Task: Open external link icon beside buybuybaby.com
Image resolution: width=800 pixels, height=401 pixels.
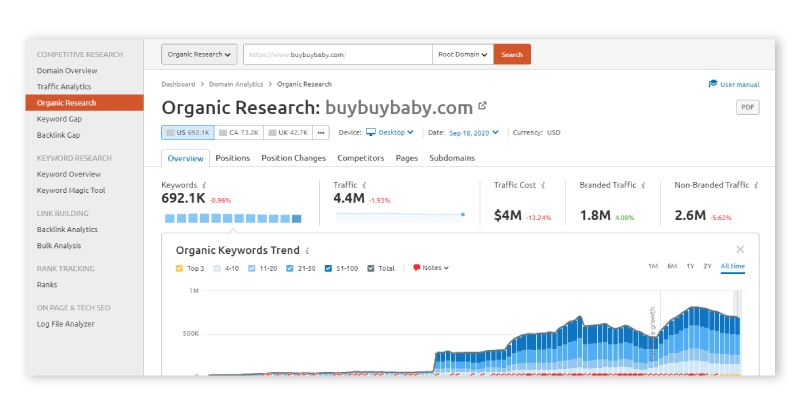Action: (x=482, y=106)
